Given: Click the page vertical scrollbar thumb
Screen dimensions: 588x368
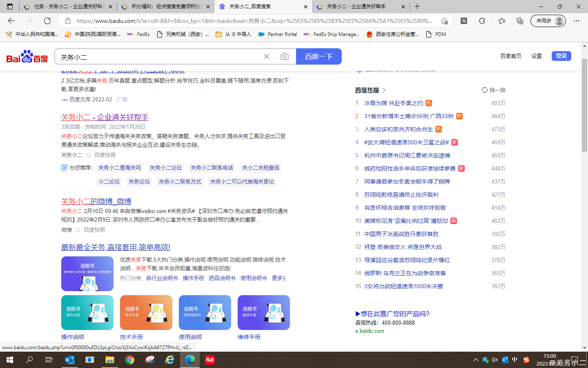Looking at the screenshot, I should (x=584, y=105).
